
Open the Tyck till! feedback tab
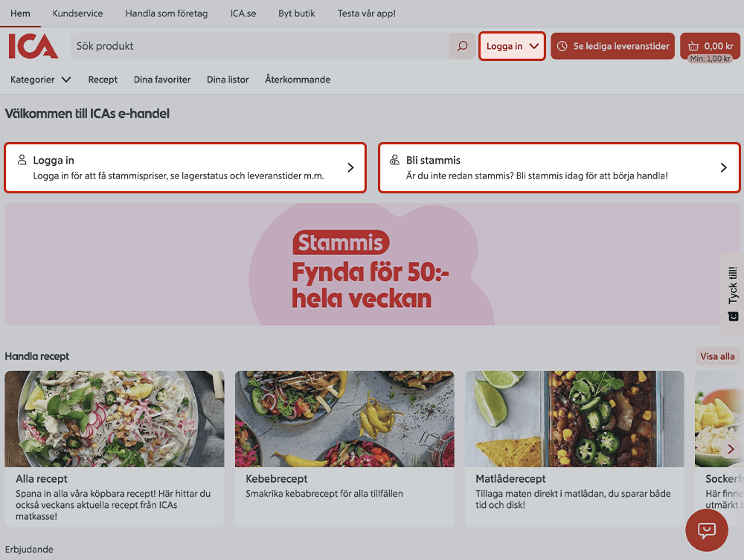732,294
